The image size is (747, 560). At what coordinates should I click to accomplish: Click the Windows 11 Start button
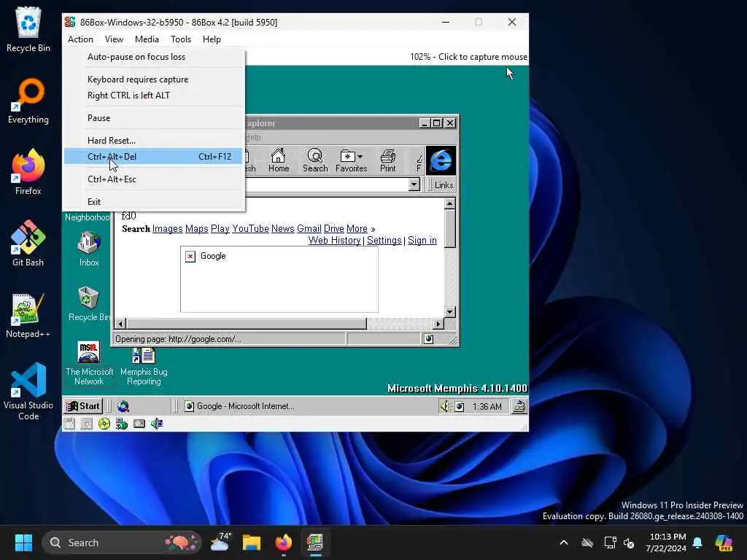[23, 542]
